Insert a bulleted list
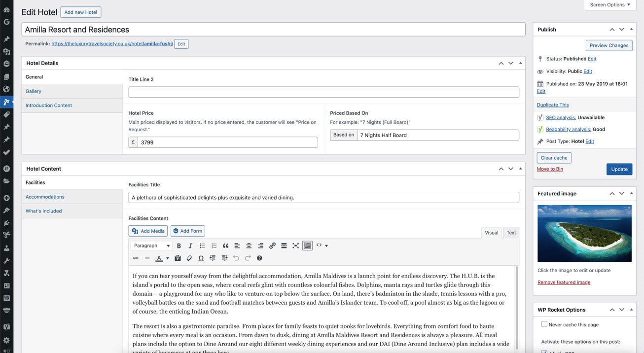Image resolution: width=644 pixels, height=353 pixels. [202, 246]
